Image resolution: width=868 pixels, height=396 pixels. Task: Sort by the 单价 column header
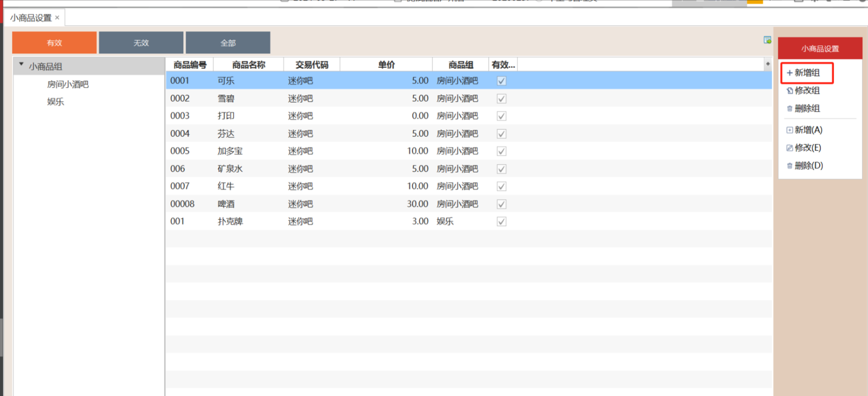(386, 65)
